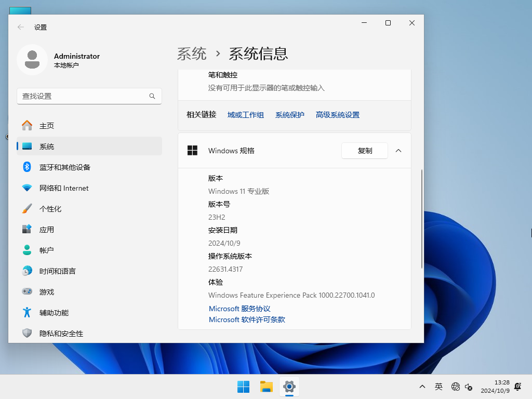
Task: Open Accessibility (辅助功能) settings
Action: click(55, 312)
